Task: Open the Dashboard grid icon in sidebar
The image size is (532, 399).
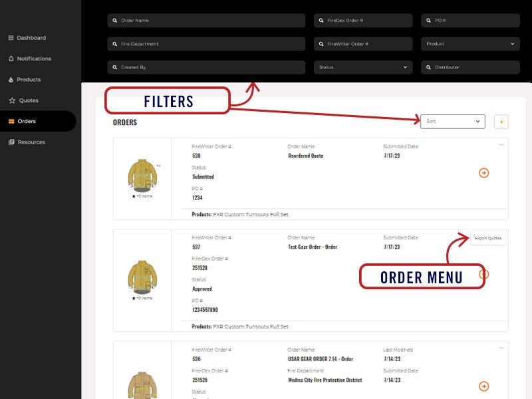Action: coord(12,38)
